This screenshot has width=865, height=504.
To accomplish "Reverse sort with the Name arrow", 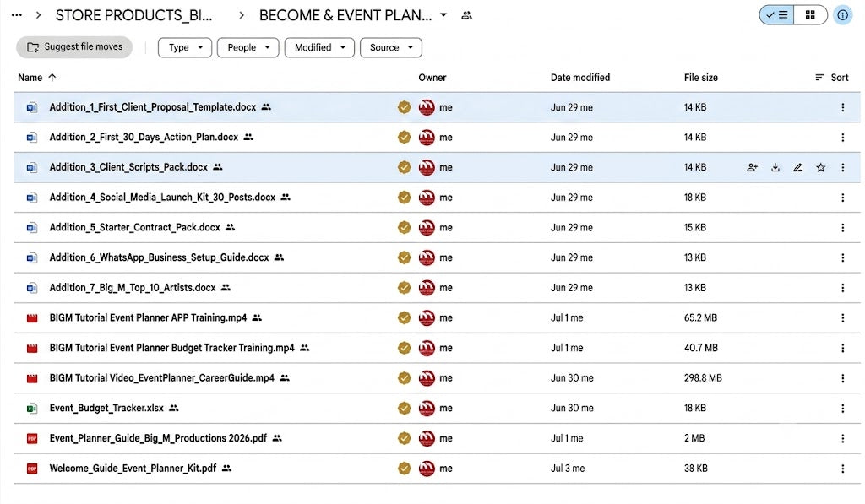I will [x=52, y=78].
